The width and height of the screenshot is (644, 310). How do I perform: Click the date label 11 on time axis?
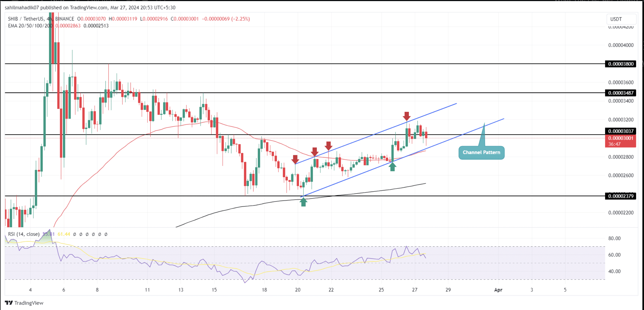tap(147, 290)
